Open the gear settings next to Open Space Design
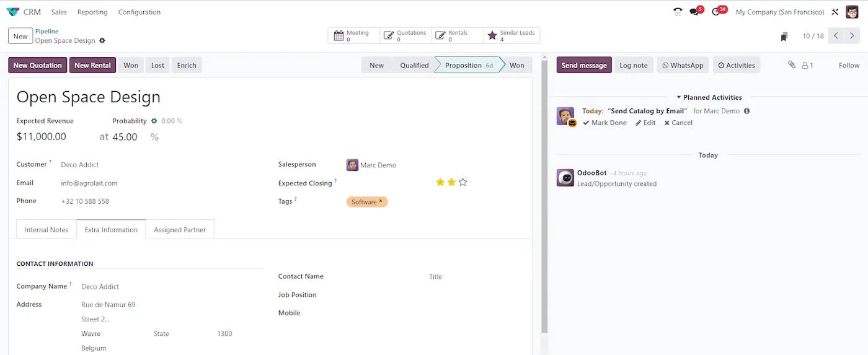Screen dimensions: 868x355 (x=102, y=41)
